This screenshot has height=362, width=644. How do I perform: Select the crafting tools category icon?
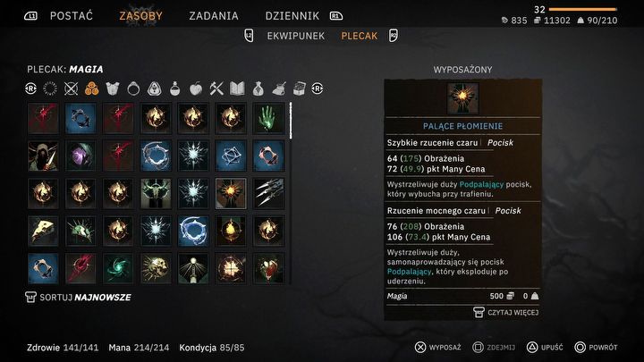[x=216, y=88]
